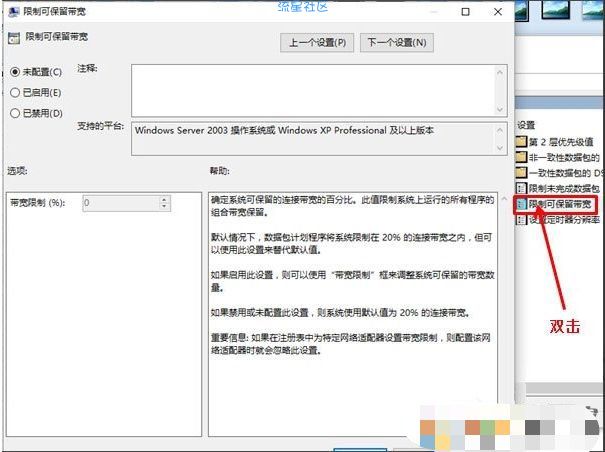Click supported platform box scroll down arrow
Screen dimensions: 605x452
(x=500, y=148)
